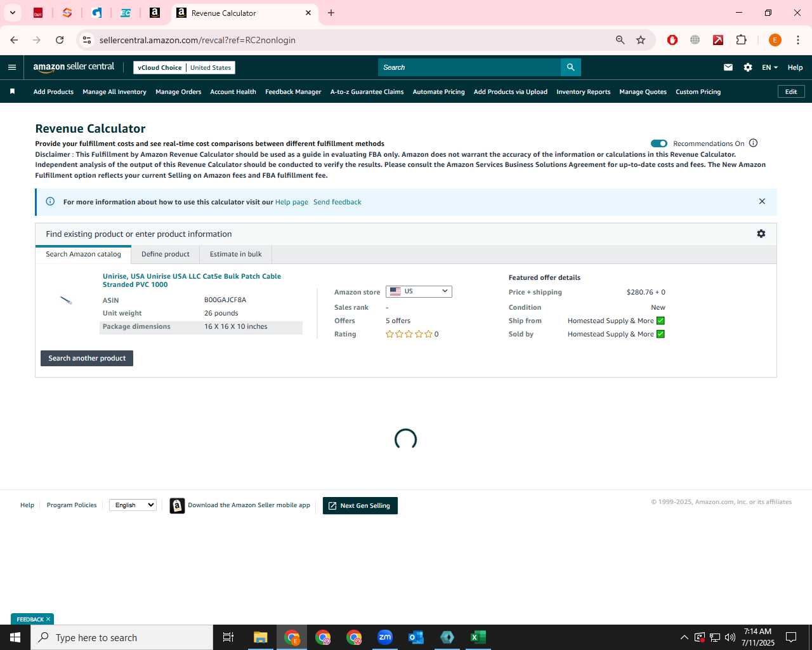Image resolution: width=812 pixels, height=650 pixels.
Task: Open Automate Pricing
Action: [438, 91]
